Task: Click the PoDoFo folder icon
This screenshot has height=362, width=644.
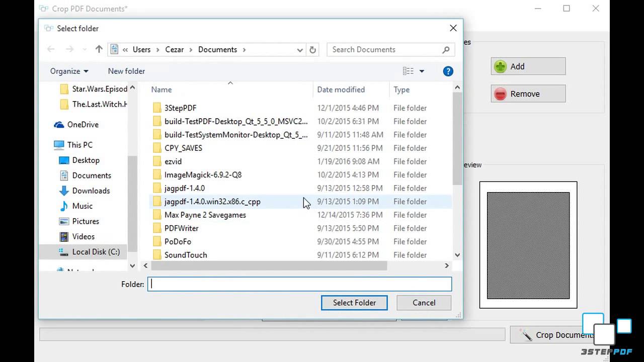Action: (156, 242)
